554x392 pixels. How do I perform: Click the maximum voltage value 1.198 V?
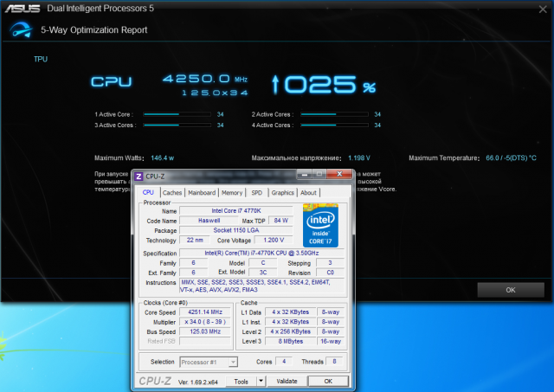[359, 158]
